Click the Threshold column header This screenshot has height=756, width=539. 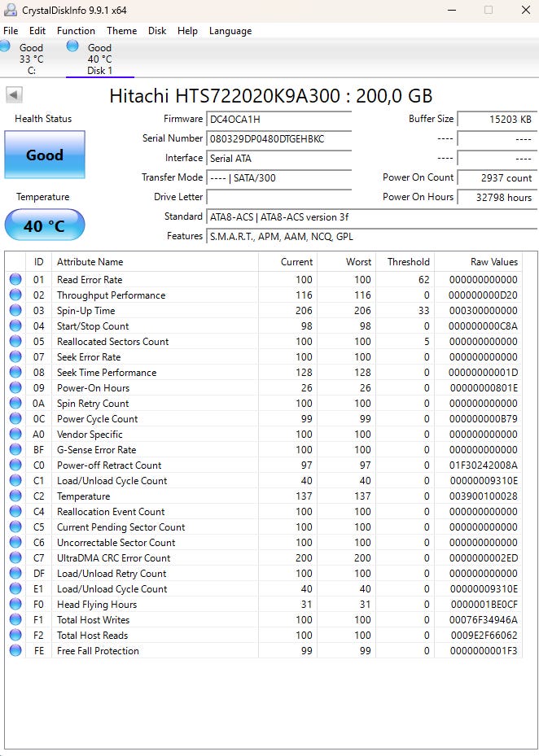click(x=405, y=262)
